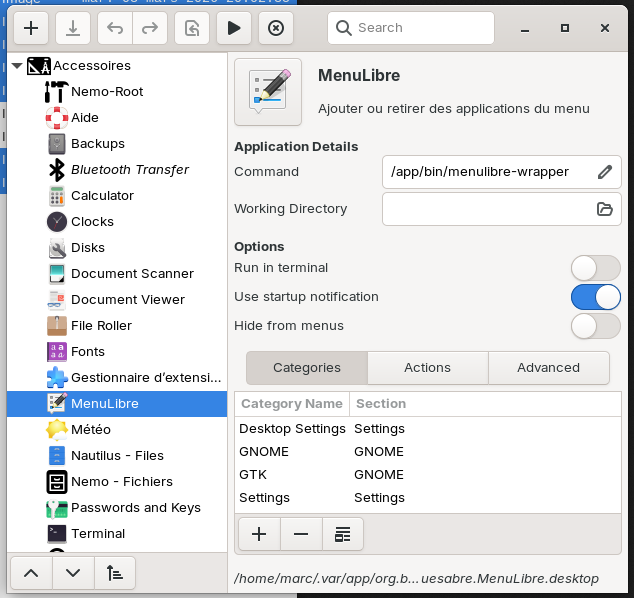Viewport: 634px width, 598px height.
Task: Move selected item down with chevron button
Action: [x=73, y=572]
